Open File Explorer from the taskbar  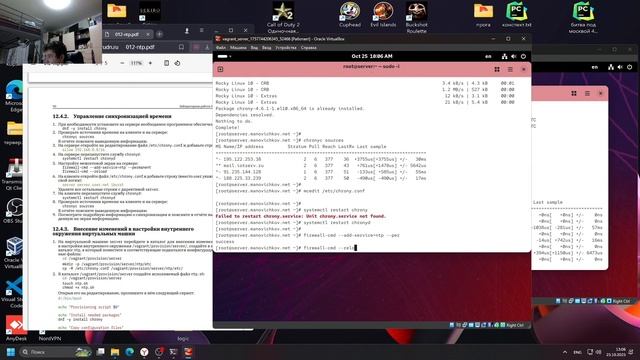pyautogui.click(x=115, y=352)
